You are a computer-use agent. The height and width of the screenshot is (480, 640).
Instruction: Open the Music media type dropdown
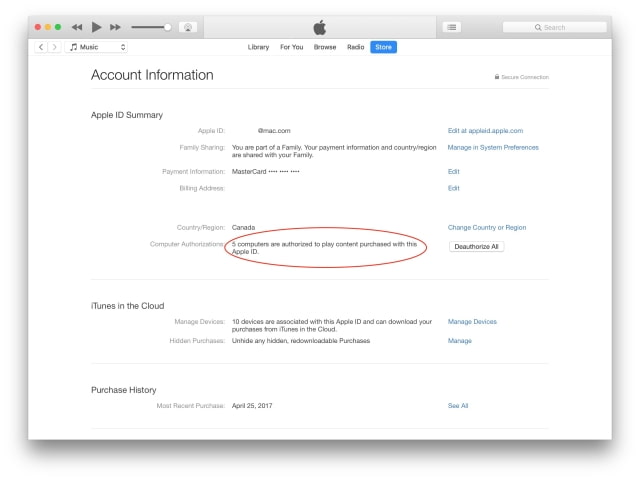point(96,47)
